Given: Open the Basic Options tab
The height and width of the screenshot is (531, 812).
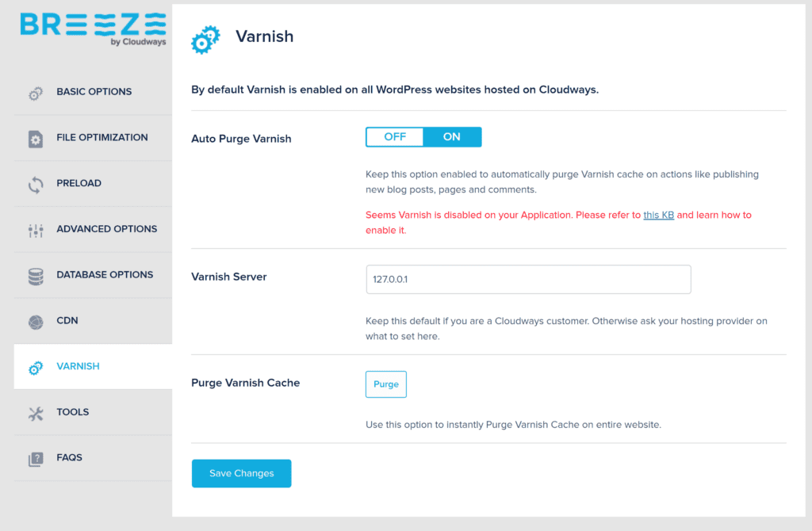Looking at the screenshot, I should pyautogui.click(x=94, y=92).
